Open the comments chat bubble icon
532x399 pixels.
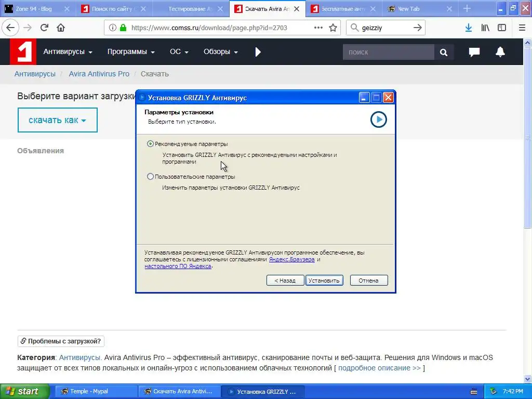474,52
